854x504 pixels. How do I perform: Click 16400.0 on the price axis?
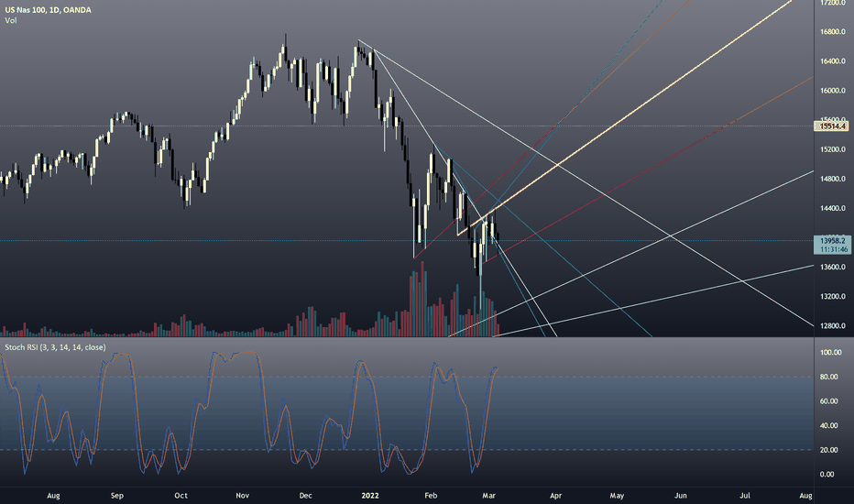pyautogui.click(x=833, y=61)
